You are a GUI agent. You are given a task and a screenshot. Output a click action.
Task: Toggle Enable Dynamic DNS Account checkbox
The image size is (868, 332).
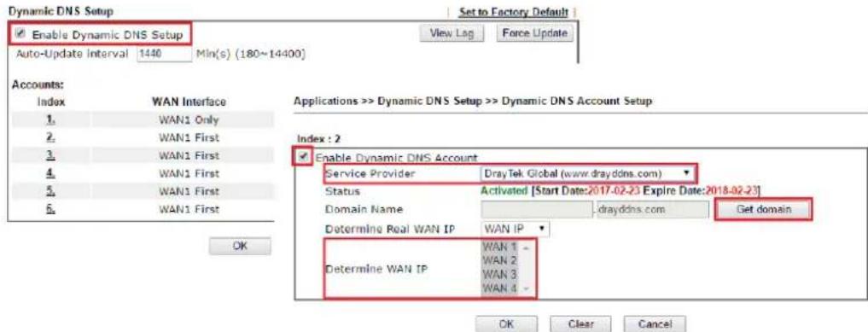click(303, 157)
